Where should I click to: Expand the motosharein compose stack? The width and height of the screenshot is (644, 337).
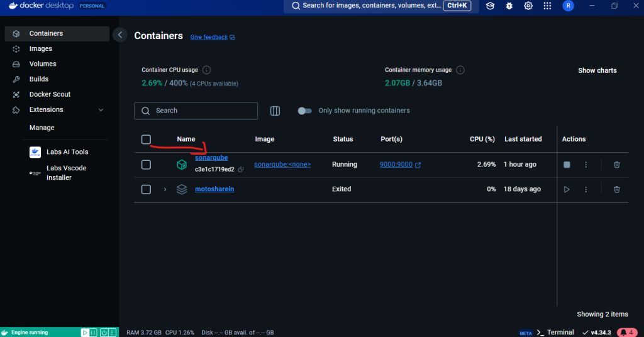[x=165, y=189]
